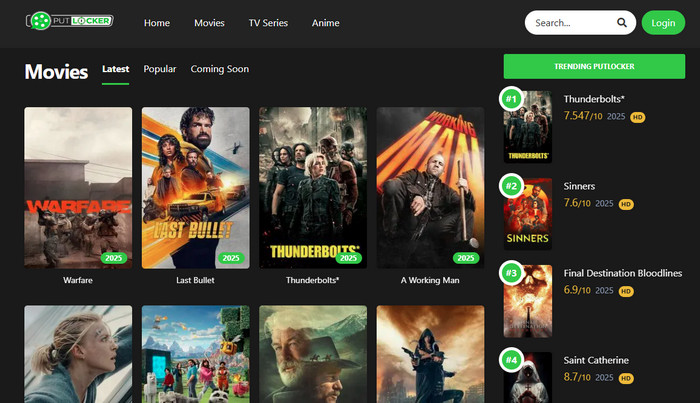Open the Thunderbolts* trending thumbnail

pos(528,127)
